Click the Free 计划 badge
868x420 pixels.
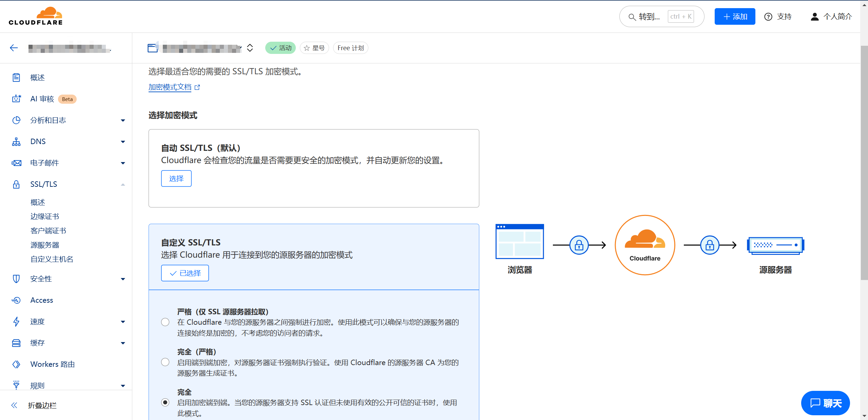[350, 48]
